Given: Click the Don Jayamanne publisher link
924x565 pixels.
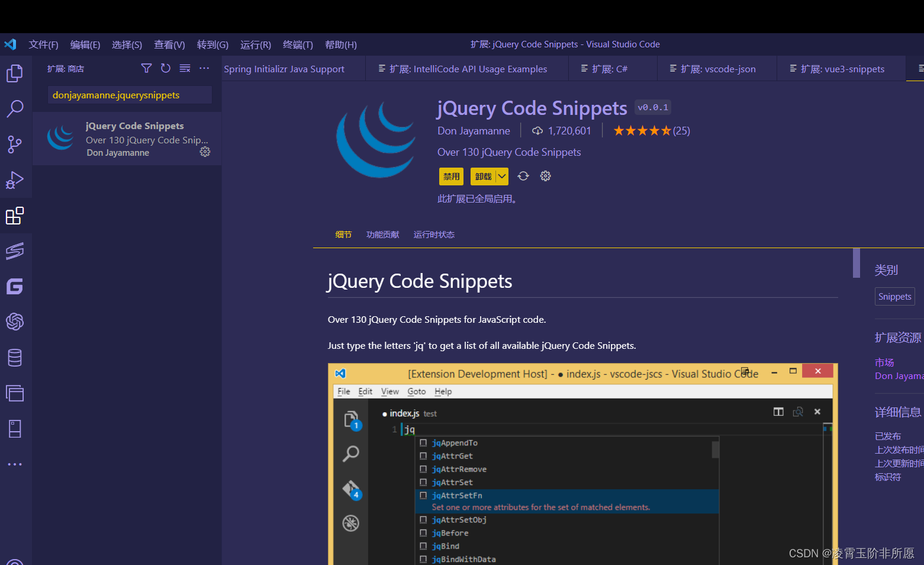Looking at the screenshot, I should [x=474, y=131].
